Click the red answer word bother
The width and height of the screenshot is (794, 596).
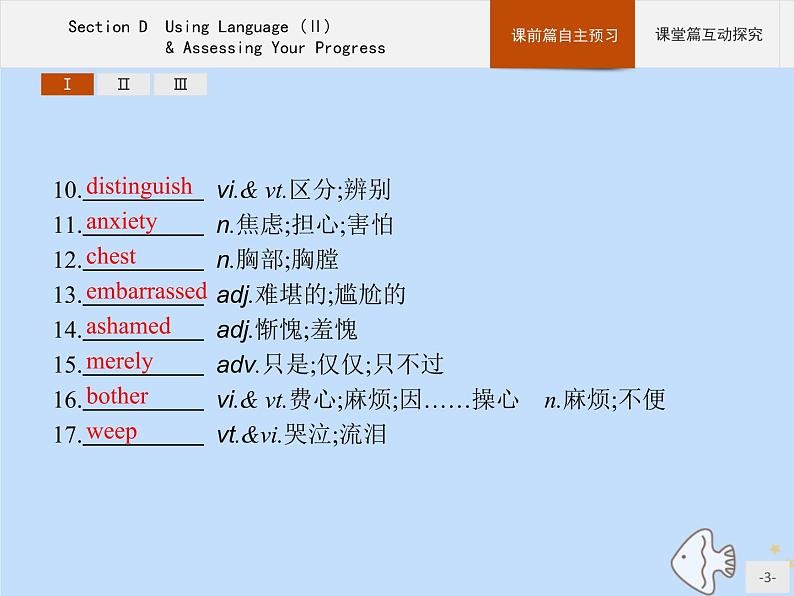(x=117, y=396)
